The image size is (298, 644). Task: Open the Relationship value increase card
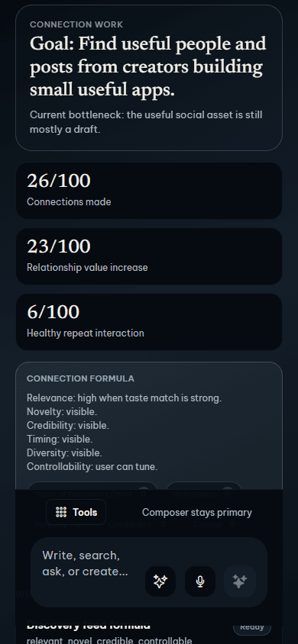(x=149, y=256)
